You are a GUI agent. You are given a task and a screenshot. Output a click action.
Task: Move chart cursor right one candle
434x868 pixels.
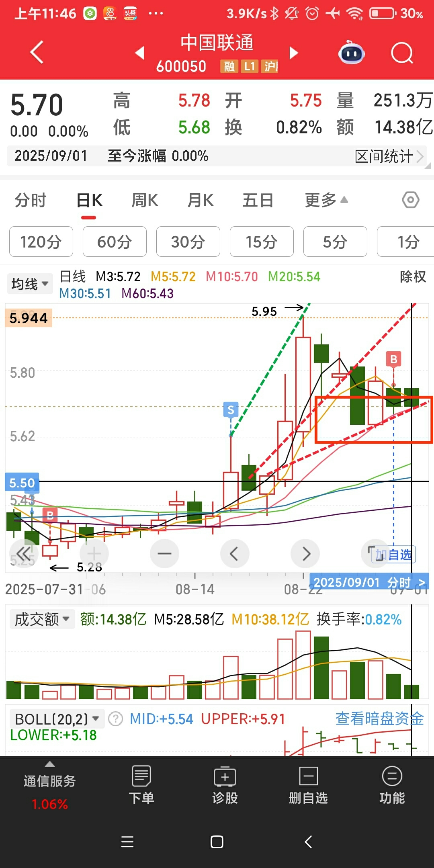click(x=305, y=554)
